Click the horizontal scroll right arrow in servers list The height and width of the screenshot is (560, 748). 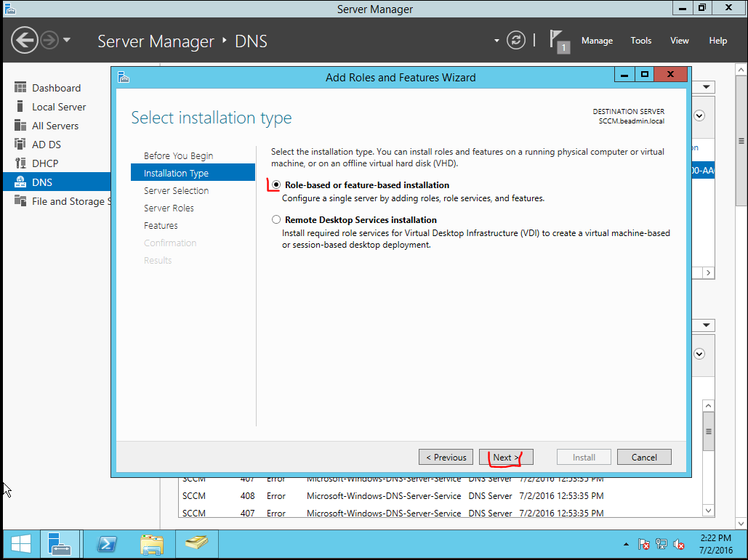tap(709, 272)
